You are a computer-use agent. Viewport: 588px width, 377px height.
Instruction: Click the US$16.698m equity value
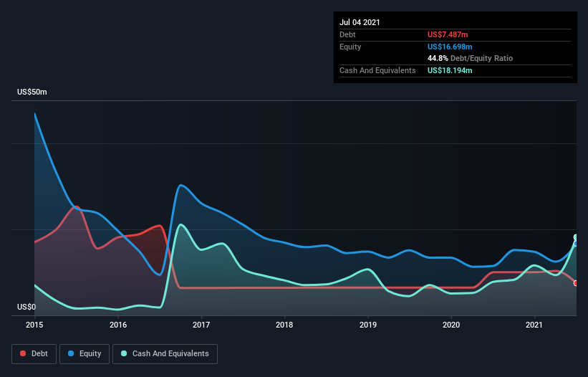450,47
